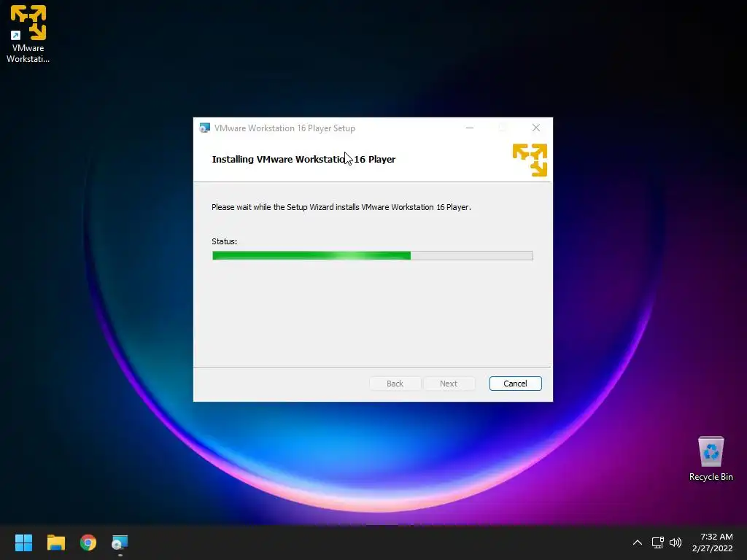Open the Recycle Bin on the desktop

pos(711,459)
